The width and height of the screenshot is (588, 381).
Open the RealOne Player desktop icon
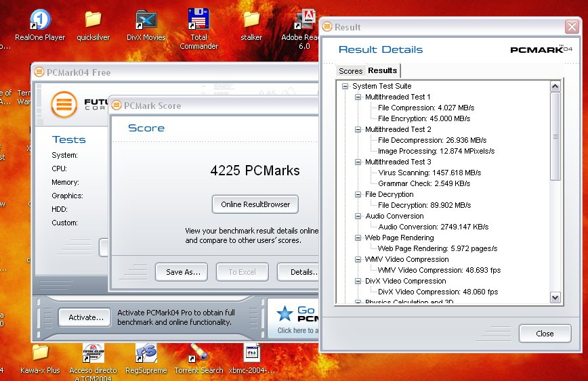click(x=40, y=20)
